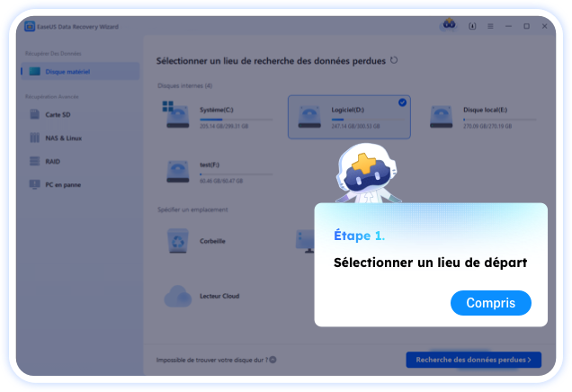This screenshot has height=392, width=572.
Task: Click the Disque local(E:) usage bar
Action: (x=500, y=120)
